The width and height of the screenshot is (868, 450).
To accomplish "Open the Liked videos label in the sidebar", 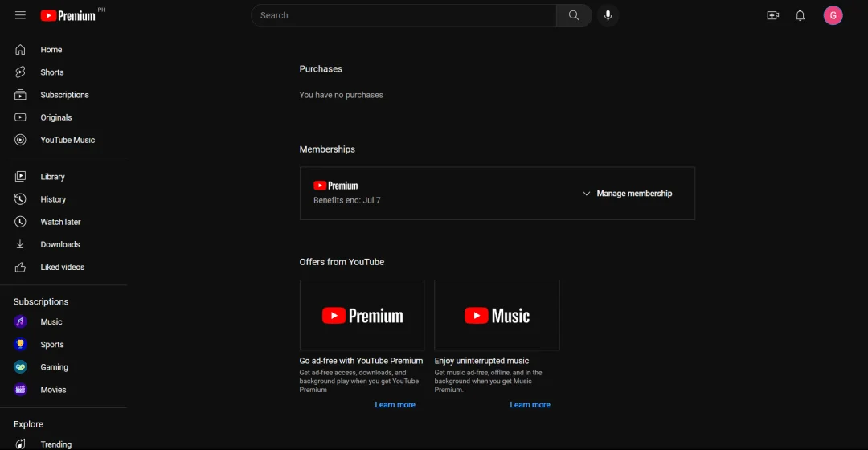I will (63, 267).
